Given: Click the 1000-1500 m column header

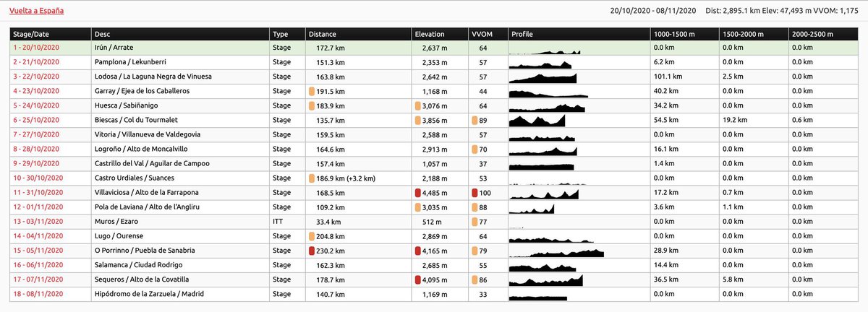Looking at the screenshot, I should (684, 34).
